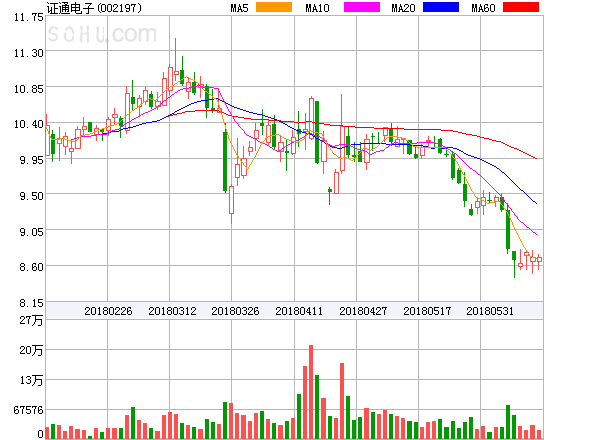
Task: Click the 20180411 date label
Action: point(299,311)
